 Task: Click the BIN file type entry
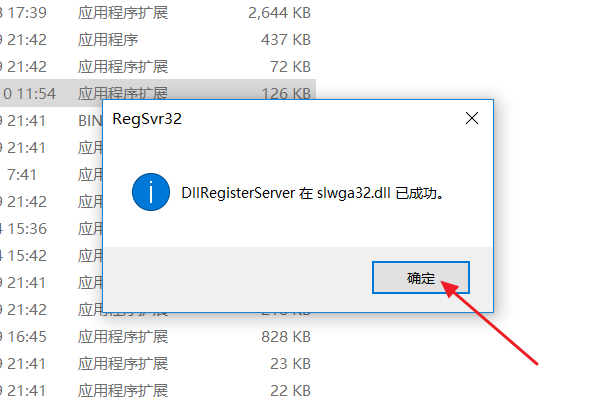(90, 121)
